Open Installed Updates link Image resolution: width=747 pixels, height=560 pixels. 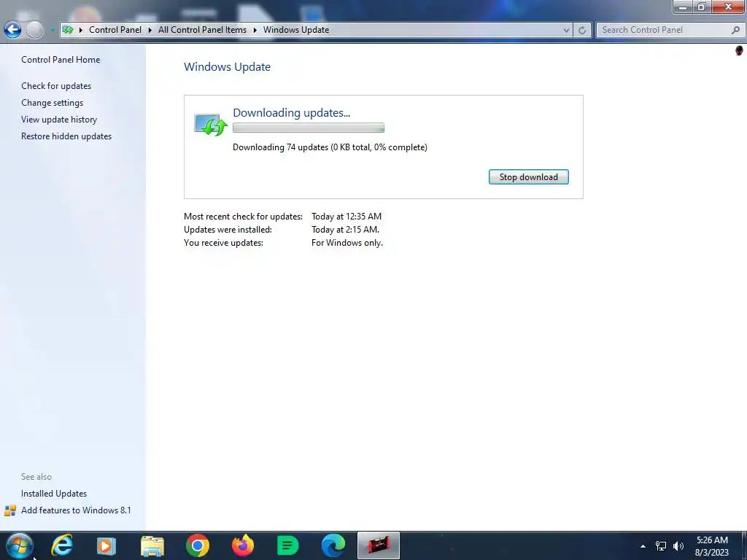pos(54,494)
